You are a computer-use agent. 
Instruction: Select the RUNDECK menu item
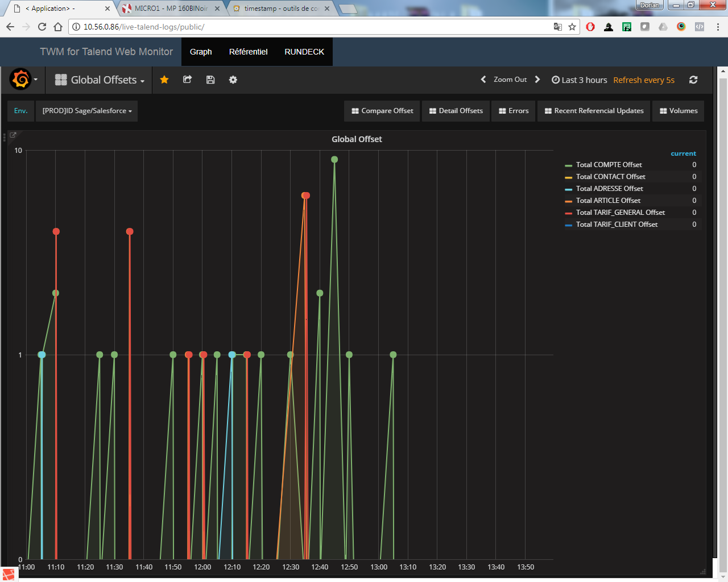tap(304, 52)
